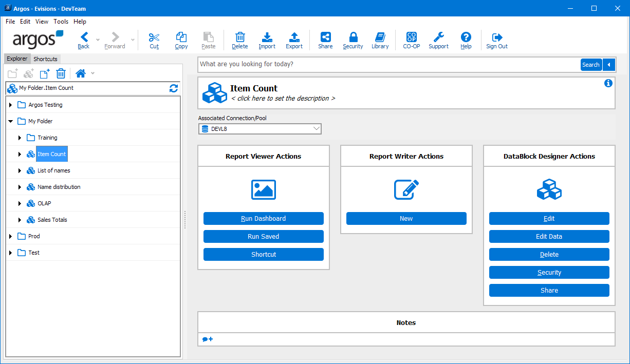Click the new folder icon in Explorer
Image resolution: width=630 pixels, height=364 pixels.
pos(13,73)
